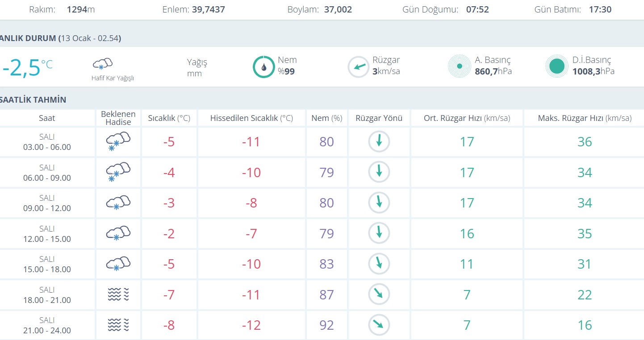Click wind direction arrow for 21.00 - 24.00 row
This screenshot has width=644, height=340.
coord(379,325)
